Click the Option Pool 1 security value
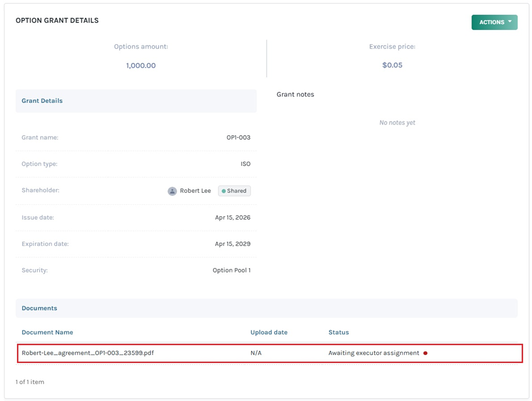Viewport: 532px width, 401px height. tap(231, 270)
